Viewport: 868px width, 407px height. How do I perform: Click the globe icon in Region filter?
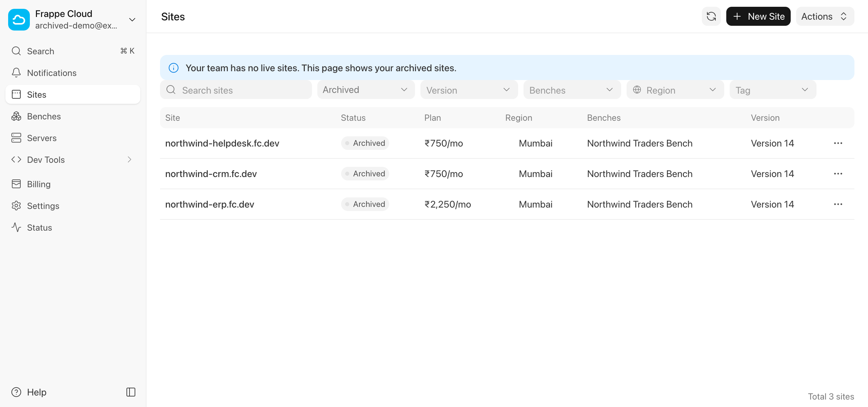(x=637, y=90)
